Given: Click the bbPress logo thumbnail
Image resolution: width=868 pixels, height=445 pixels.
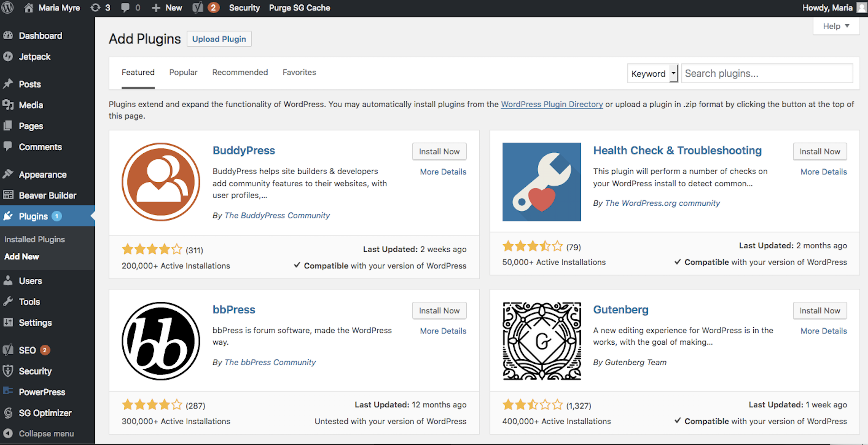Looking at the screenshot, I should click(161, 341).
